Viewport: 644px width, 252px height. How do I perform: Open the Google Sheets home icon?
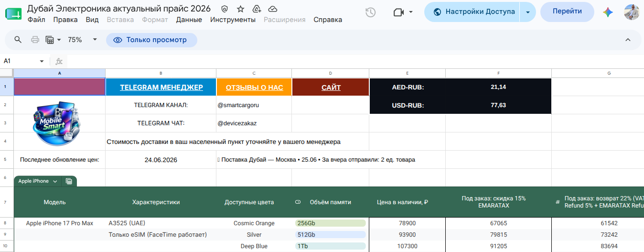coord(13,13)
